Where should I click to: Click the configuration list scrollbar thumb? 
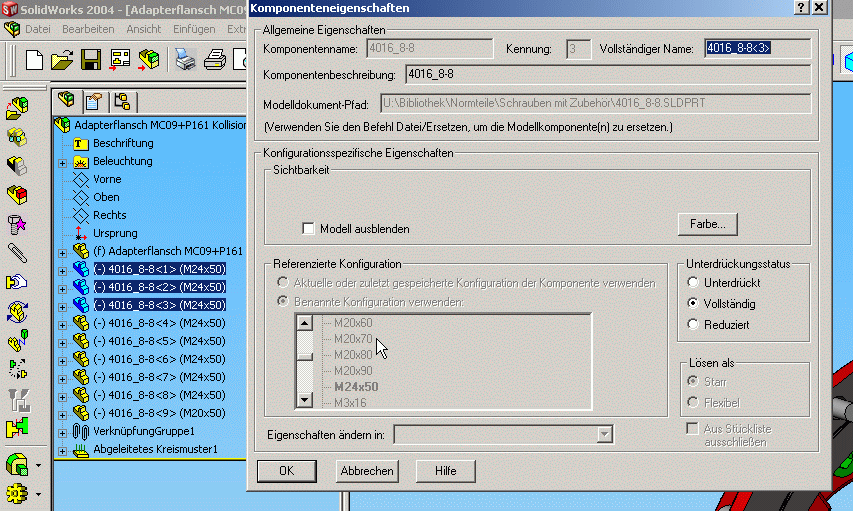click(x=305, y=356)
